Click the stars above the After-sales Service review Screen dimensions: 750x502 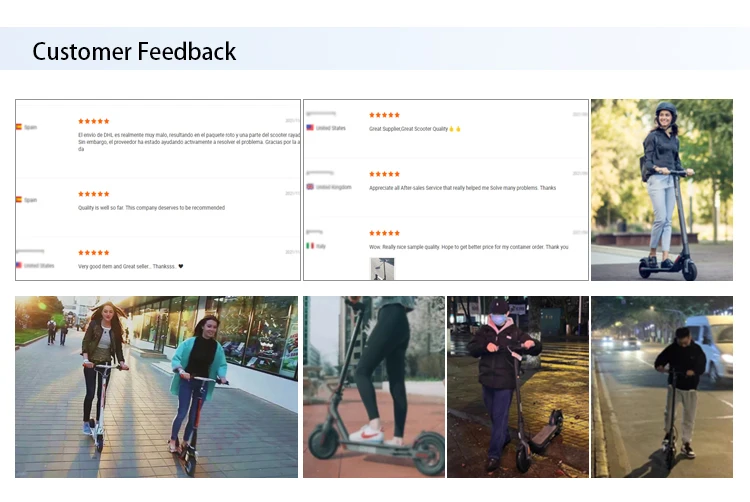click(x=384, y=174)
